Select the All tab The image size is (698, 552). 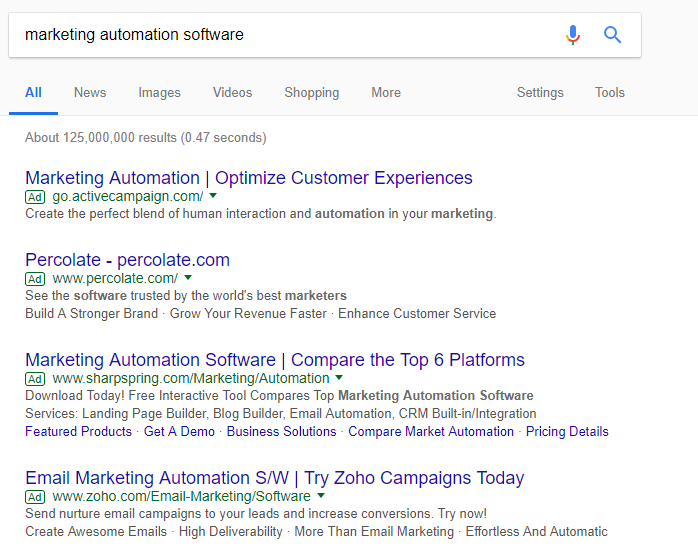[x=33, y=93]
